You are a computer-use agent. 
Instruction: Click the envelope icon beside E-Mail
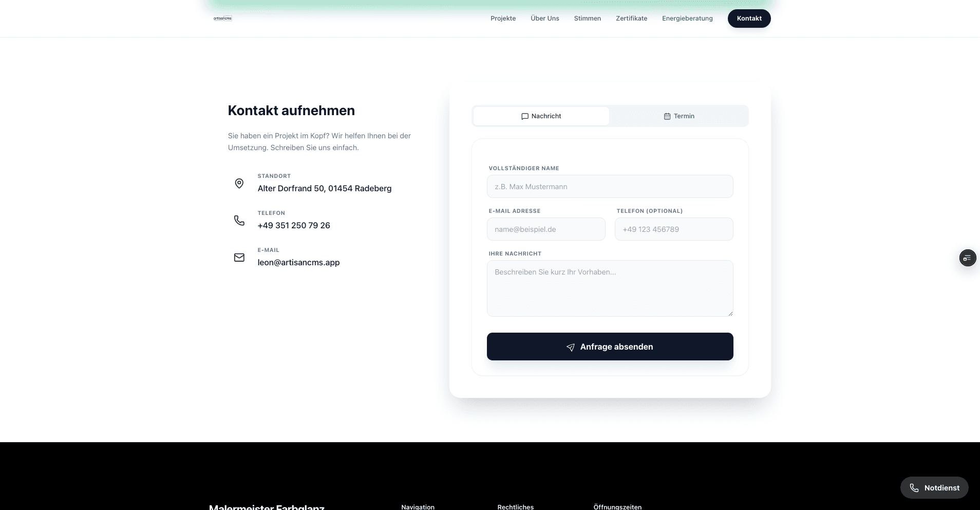tap(239, 258)
